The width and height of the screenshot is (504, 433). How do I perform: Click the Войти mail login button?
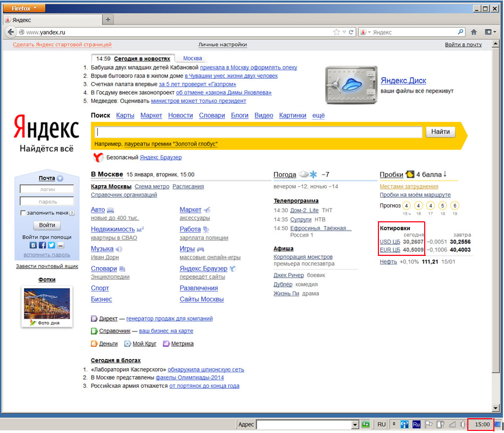tap(47, 225)
